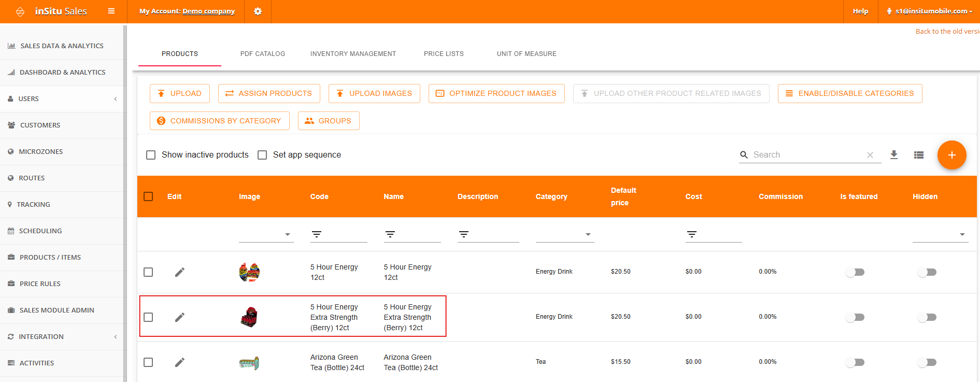Click the Assign Products button
This screenshot has width=980, height=382.
pyautogui.click(x=269, y=93)
